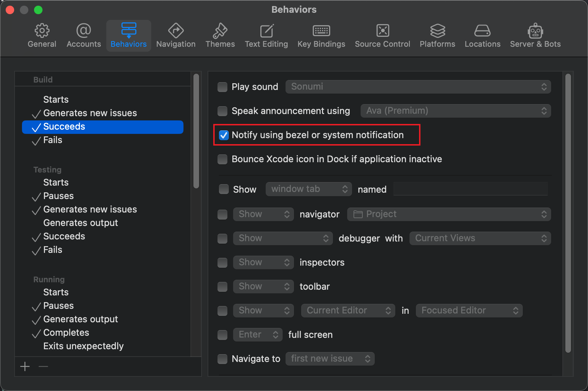Open the Accounts preferences pane
The width and height of the screenshot is (588, 391).
point(84,35)
